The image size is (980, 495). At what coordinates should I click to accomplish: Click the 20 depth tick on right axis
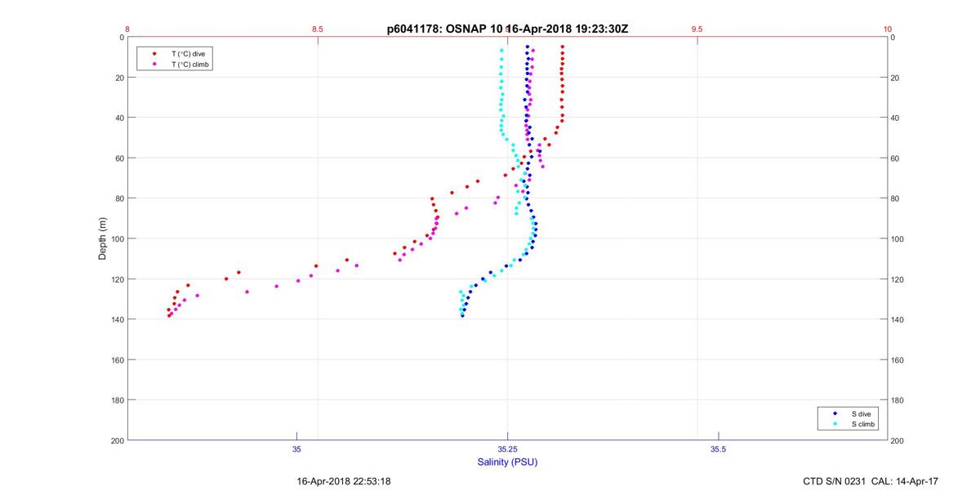[896, 78]
